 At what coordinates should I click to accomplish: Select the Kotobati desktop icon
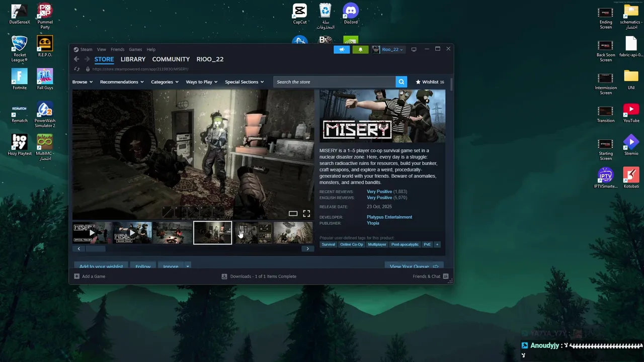tap(631, 177)
